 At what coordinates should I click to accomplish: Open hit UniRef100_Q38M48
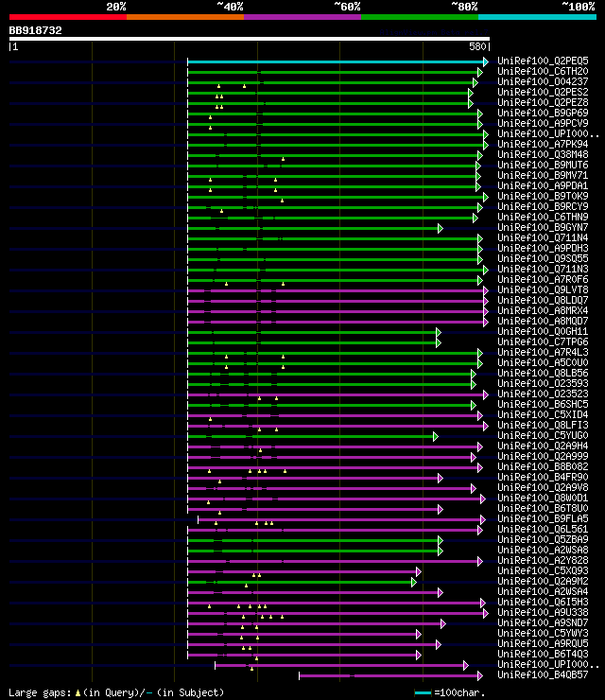543,154
